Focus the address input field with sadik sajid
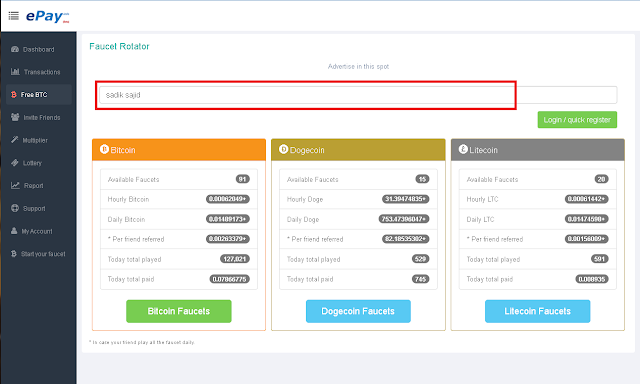 [358, 95]
